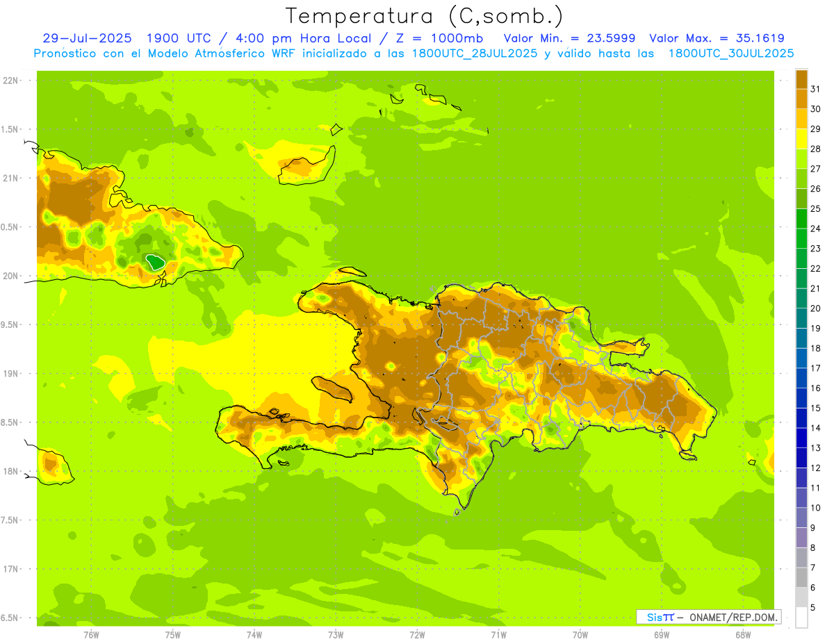Click the colorbar swatch between 27 and 28
This screenshot has width=834, height=644.
(x=801, y=158)
